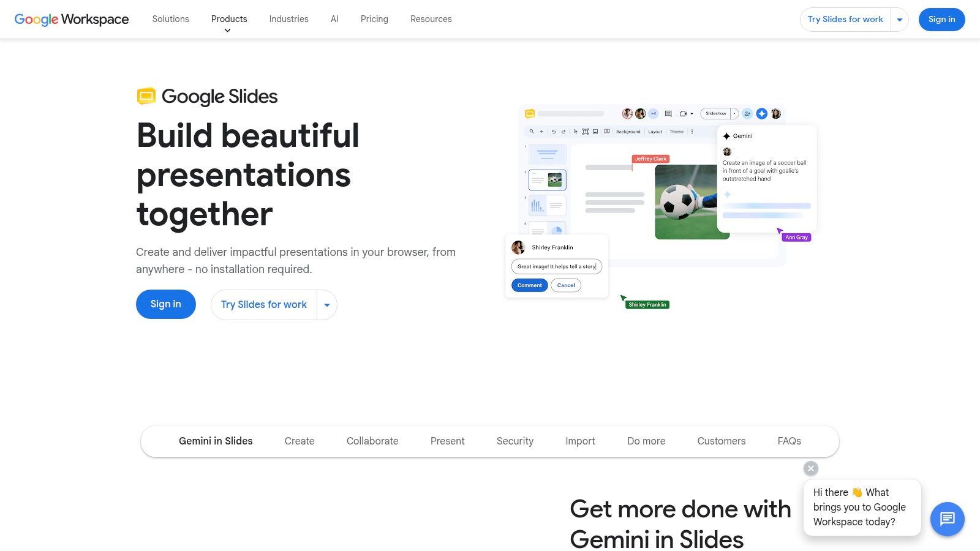
Task: Click the yellow Google Slides icon
Action: pyautogui.click(x=146, y=96)
